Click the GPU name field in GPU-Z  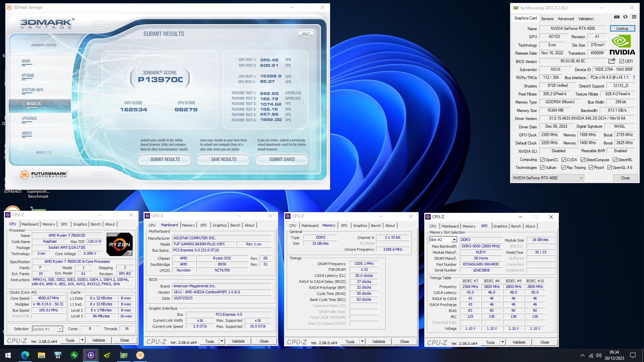coord(573,28)
